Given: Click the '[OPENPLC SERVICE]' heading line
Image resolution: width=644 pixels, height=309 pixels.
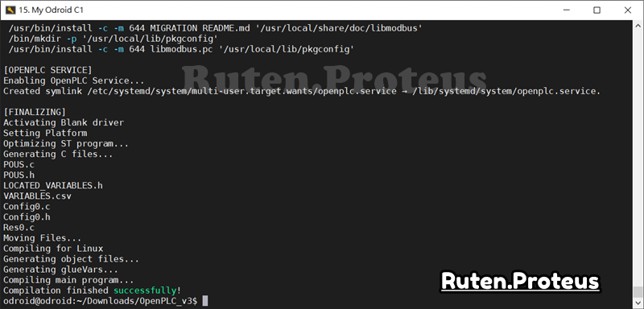Looking at the screenshot, I should (x=47, y=70).
